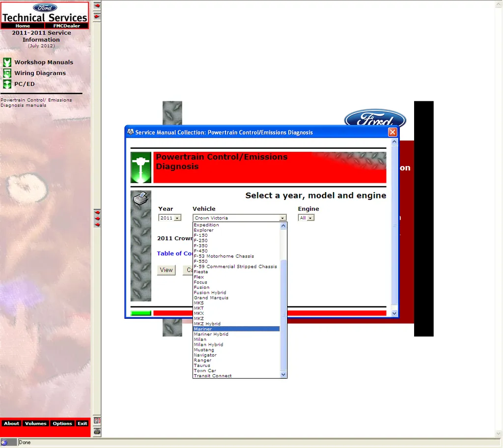
Task: Click vehicle list scrollbar up arrow
Action: (283, 225)
